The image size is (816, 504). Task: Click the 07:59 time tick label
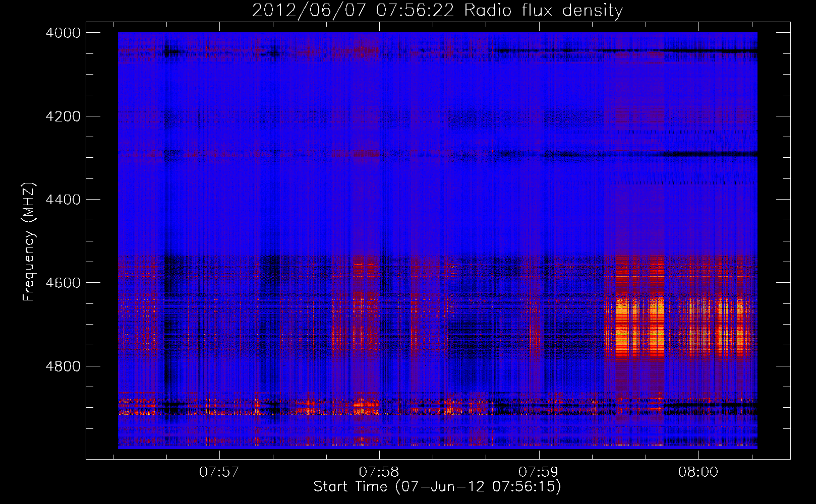[x=539, y=472]
